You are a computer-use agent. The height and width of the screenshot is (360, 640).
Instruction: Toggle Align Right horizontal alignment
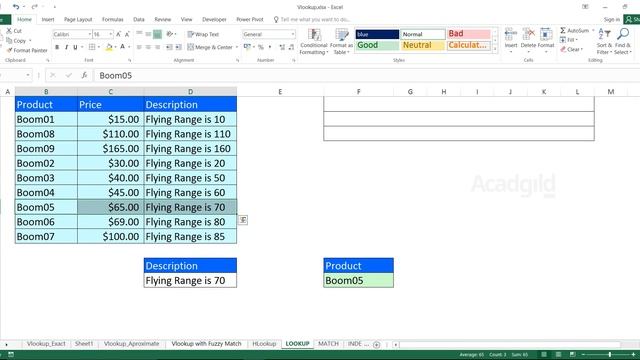[x=158, y=47]
